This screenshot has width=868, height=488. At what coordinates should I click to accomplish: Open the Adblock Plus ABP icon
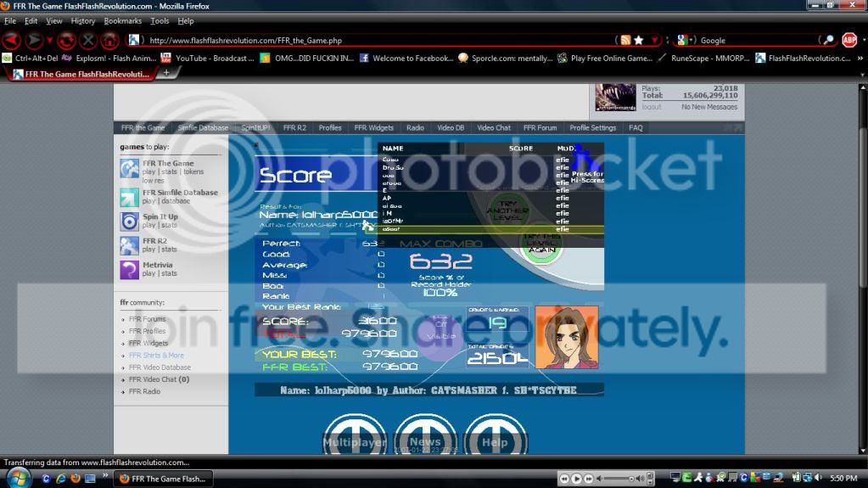pyautogui.click(x=849, y=40)
